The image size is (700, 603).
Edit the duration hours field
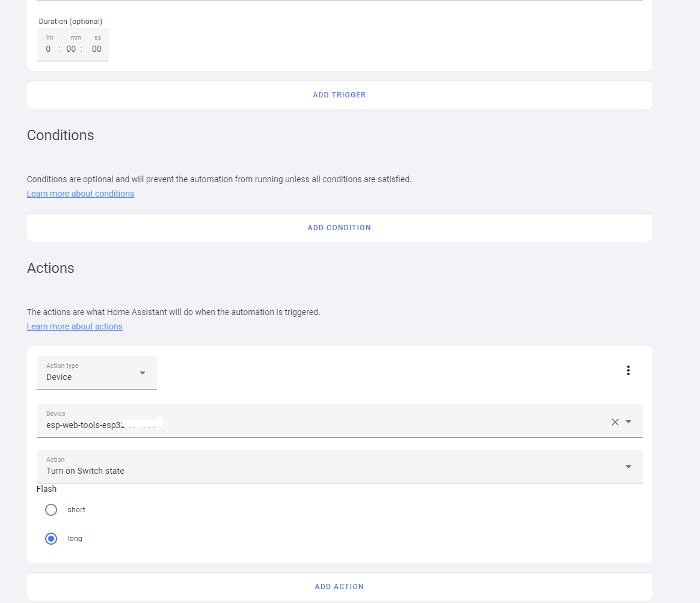(x=48, y=49)
